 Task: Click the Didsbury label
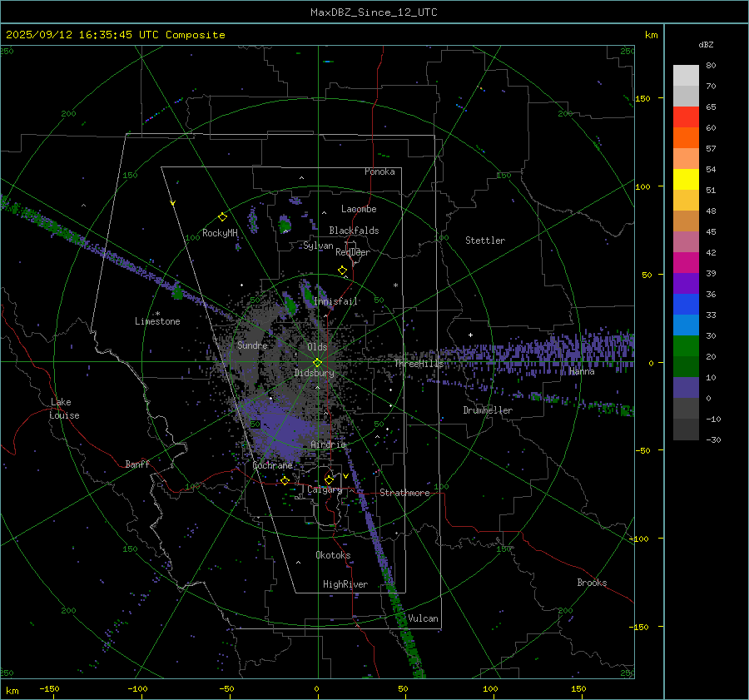[314, 373]
